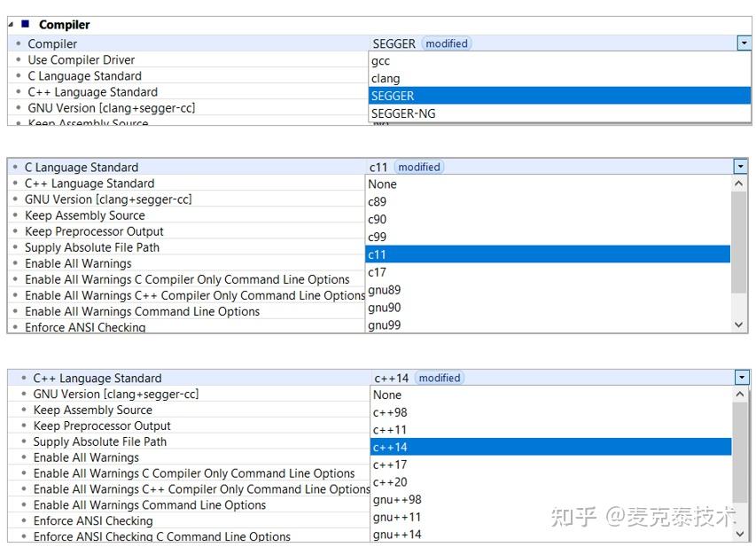
Task: Open the Compiler selection dropdown arrow
Action: pos(744,43)
